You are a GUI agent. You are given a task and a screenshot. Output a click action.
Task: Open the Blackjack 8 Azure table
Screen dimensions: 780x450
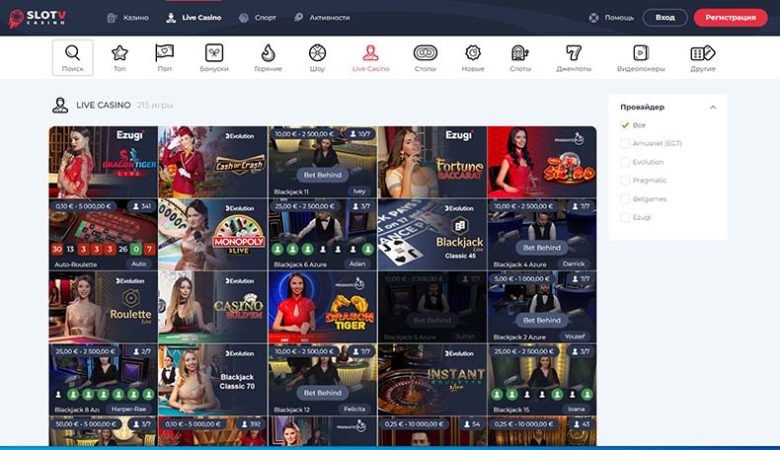click(x=103, y=380)
